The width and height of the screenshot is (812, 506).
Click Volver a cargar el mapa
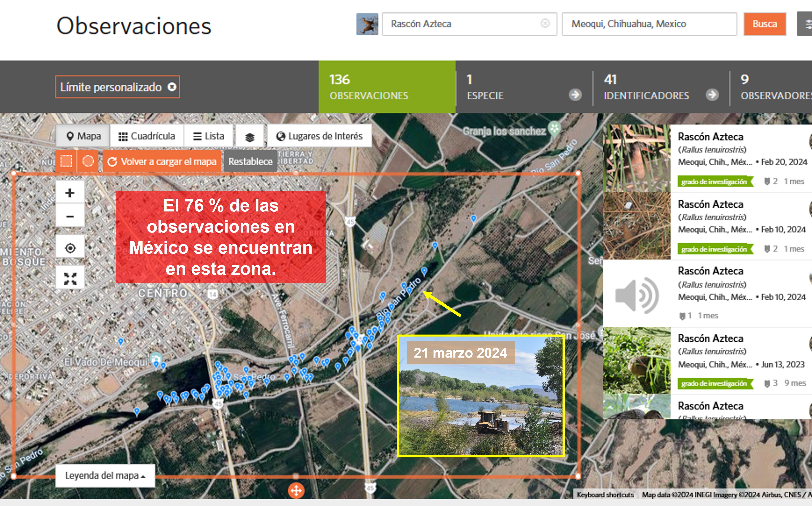[162, 161]
